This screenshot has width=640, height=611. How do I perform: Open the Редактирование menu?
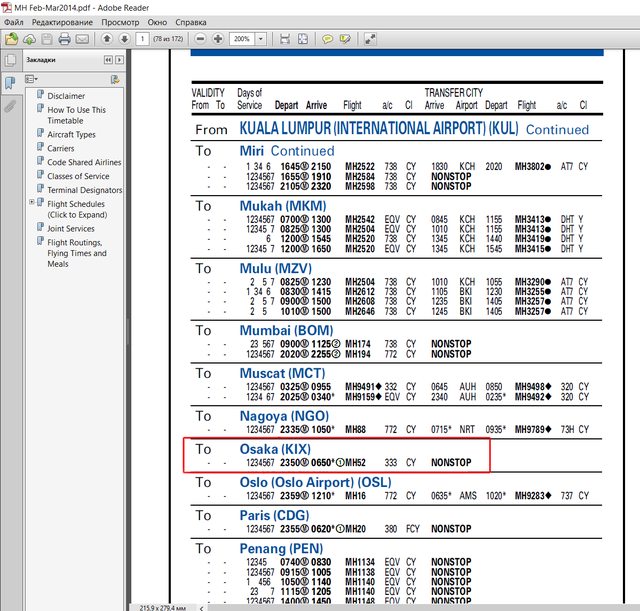tap(62, 22)
